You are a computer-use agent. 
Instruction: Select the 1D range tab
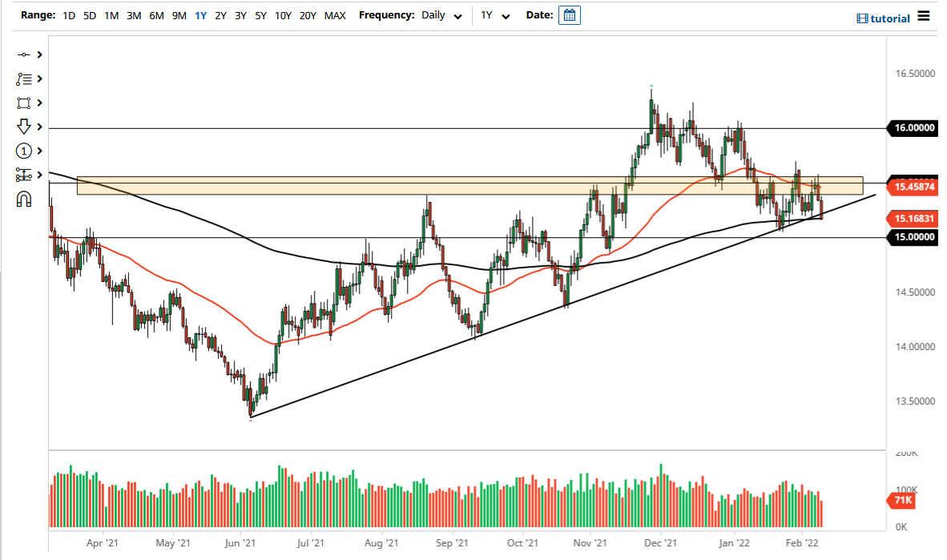click(x=69, y=15)
